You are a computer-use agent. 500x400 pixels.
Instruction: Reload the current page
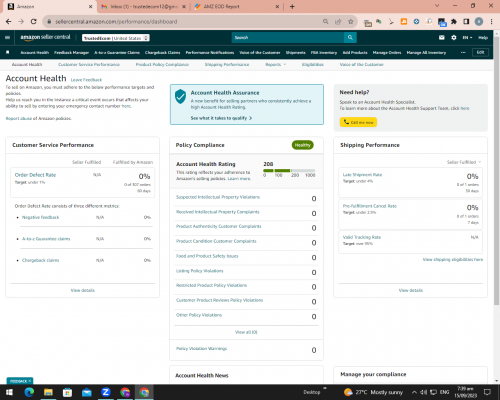tap(33, 21)
